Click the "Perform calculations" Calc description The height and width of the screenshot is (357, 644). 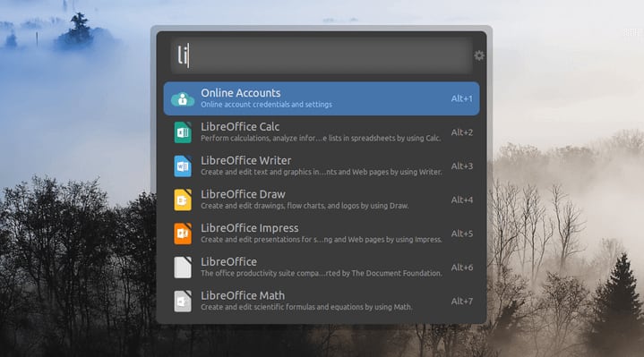click(321, 139)
